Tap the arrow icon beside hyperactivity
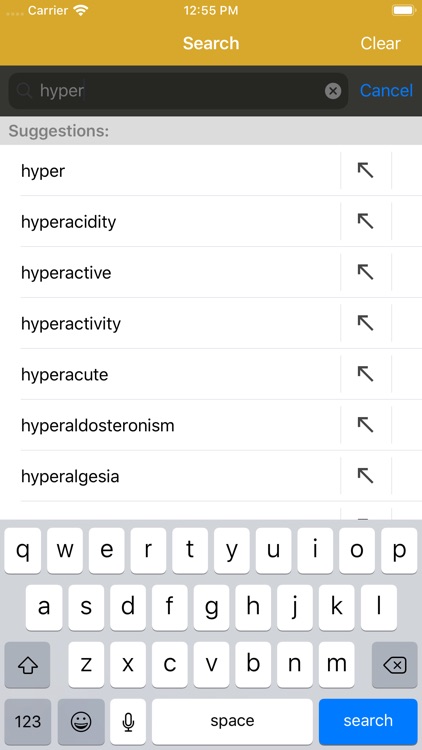422x750 pixels. click(x=366, y=323)
